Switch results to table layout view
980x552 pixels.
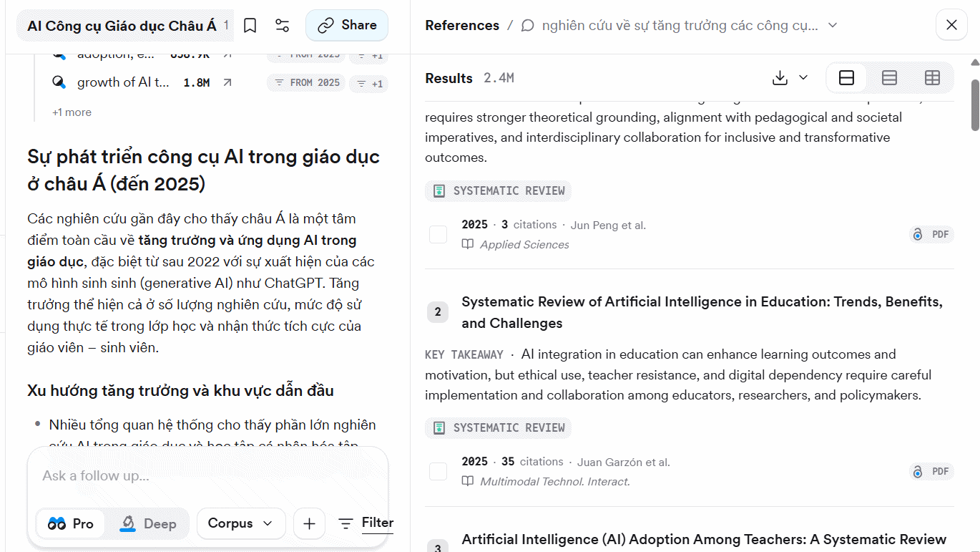(931, 77)
